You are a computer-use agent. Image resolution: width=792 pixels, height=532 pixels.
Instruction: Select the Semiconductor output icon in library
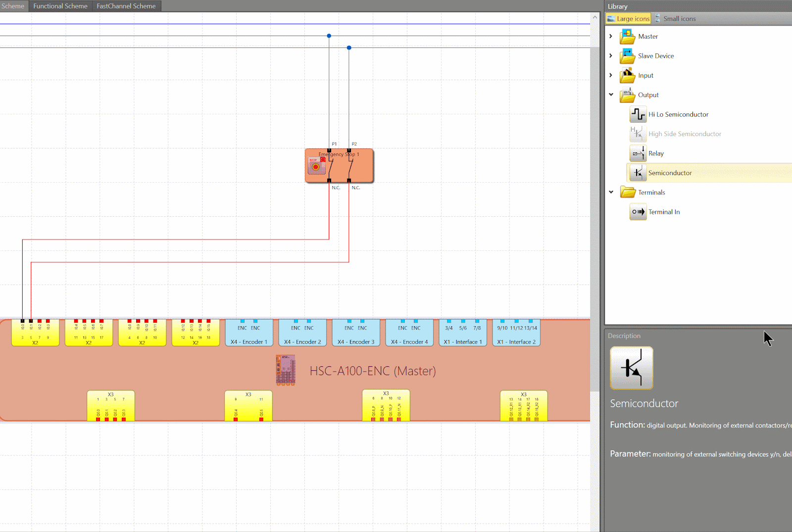click(638, 173)
